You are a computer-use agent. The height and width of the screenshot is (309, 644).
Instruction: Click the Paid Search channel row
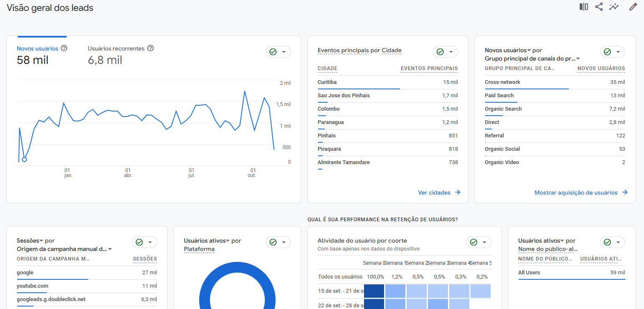pos(555,96)
